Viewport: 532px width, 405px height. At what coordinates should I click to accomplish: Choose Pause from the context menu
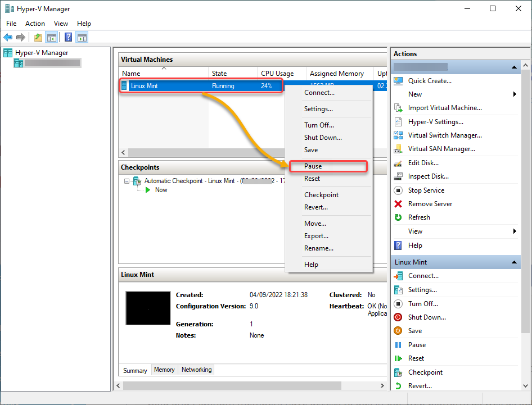pyautogui.click(x=328, y=166)
